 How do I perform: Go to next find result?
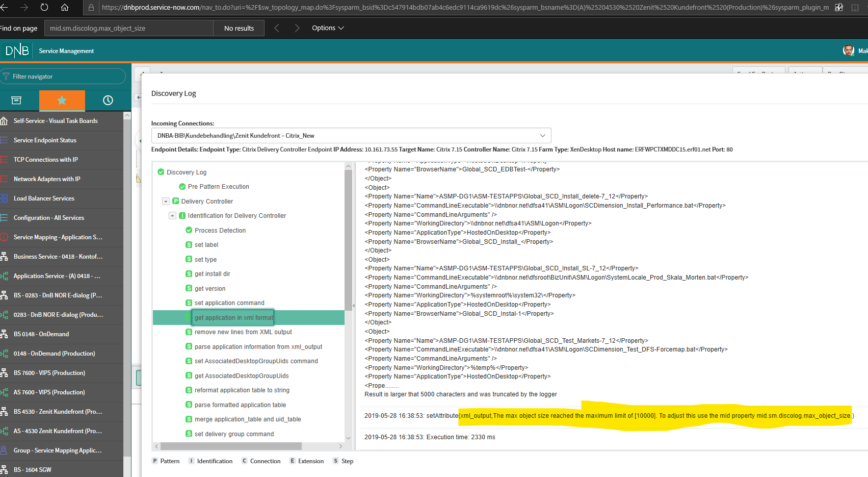297,28
